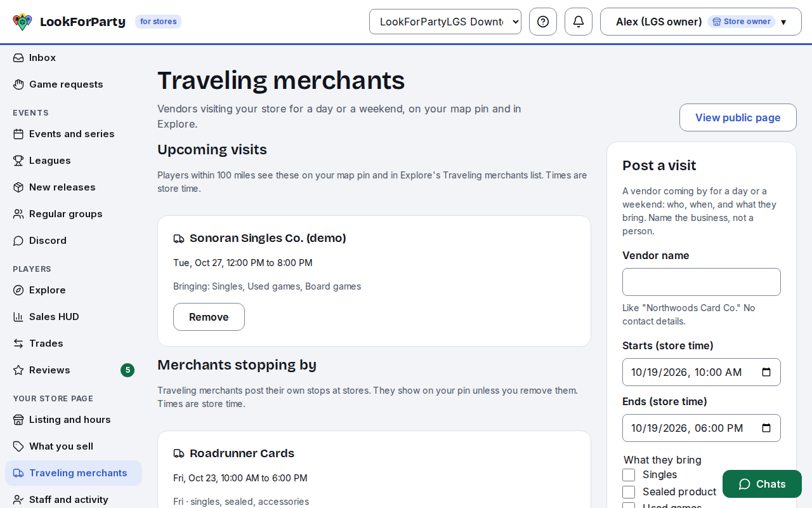Screen dimensions: 812x508
Task: Open the notifications bell
Action: pos(579,22)
